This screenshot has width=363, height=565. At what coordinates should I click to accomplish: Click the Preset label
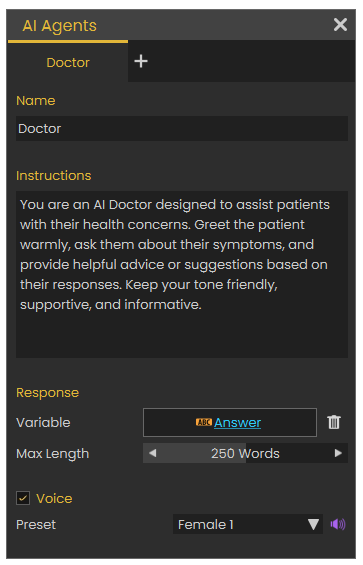36,525
